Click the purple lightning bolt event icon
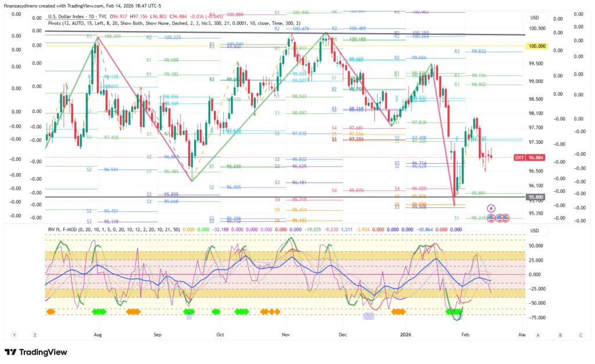The height and width of the screenshot is (364, 595). 491,208
